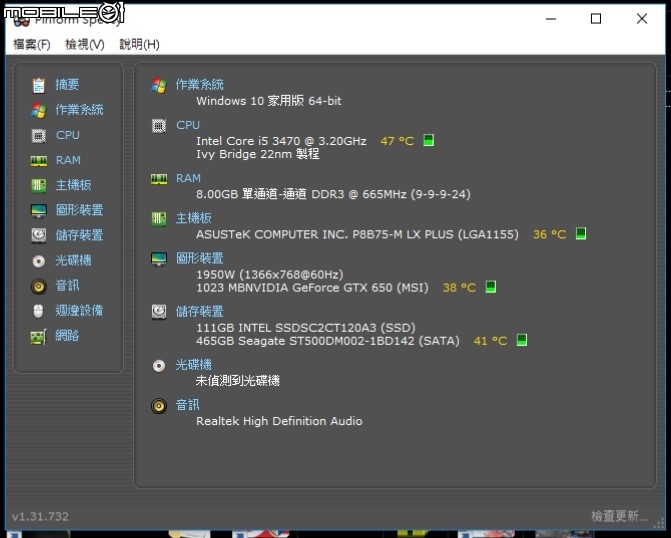
Task: Click 'Windows 10 家用版 64-bit' text
Action: click(x=269, y=101)
